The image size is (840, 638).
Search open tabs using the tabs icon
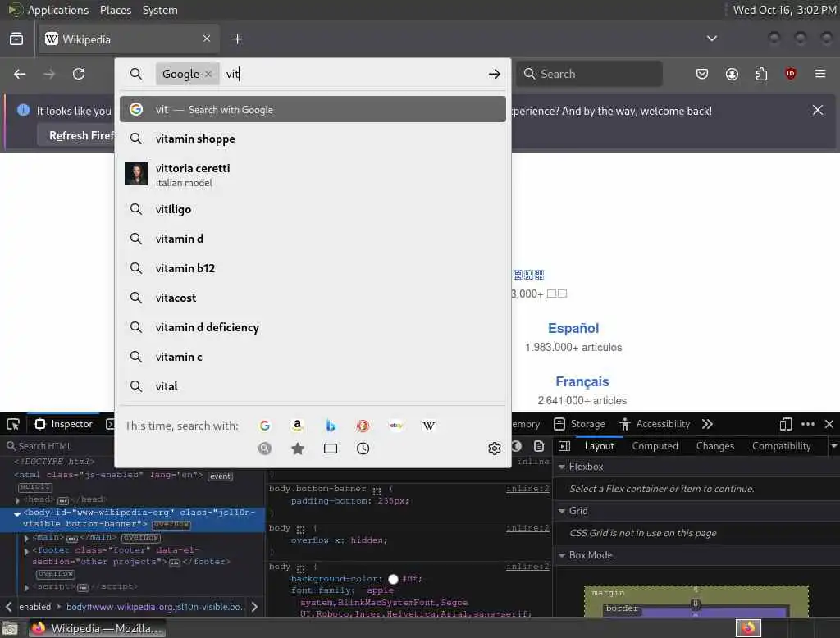pyautogui.click(x=331, y=449)
